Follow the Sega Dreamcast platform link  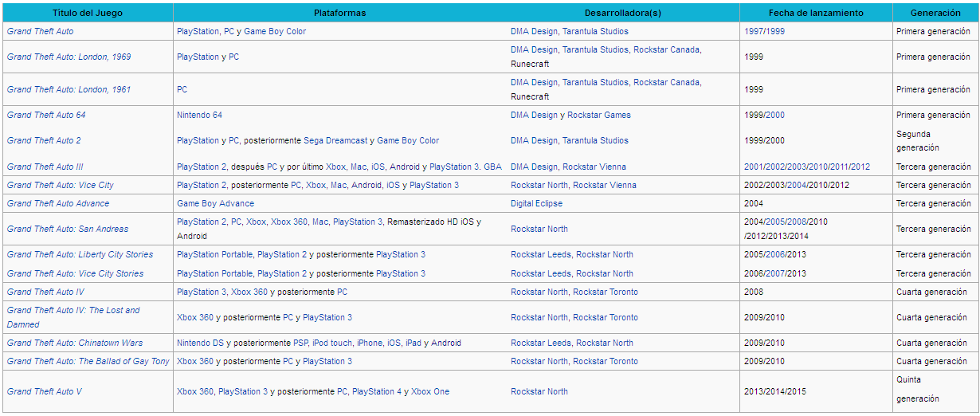tap(335, 140)
